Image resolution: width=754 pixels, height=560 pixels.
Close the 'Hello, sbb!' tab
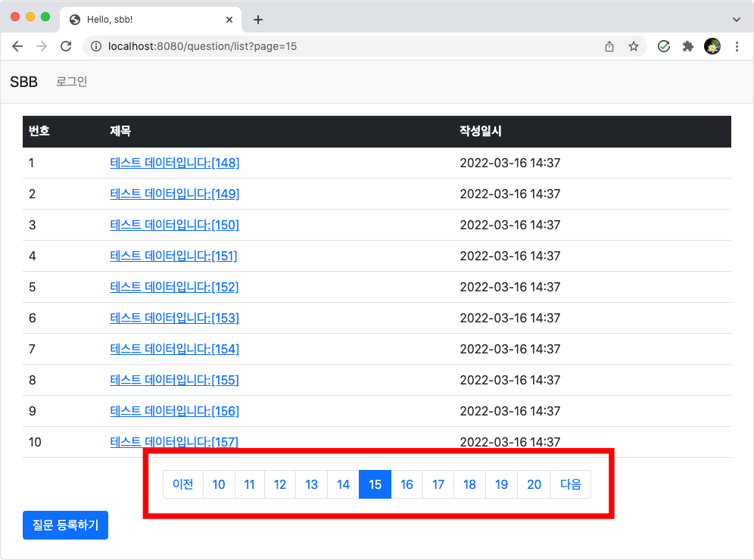tap(229, 20)
